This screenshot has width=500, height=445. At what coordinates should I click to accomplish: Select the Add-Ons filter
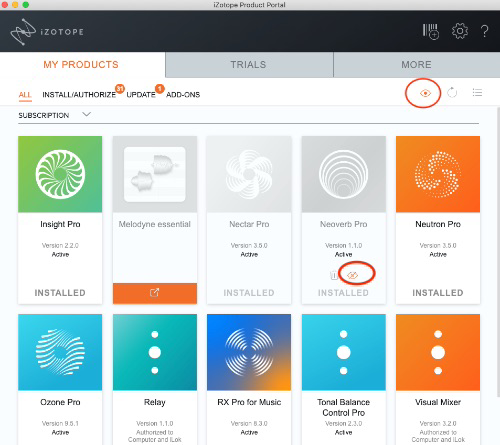tap(183, 95)
